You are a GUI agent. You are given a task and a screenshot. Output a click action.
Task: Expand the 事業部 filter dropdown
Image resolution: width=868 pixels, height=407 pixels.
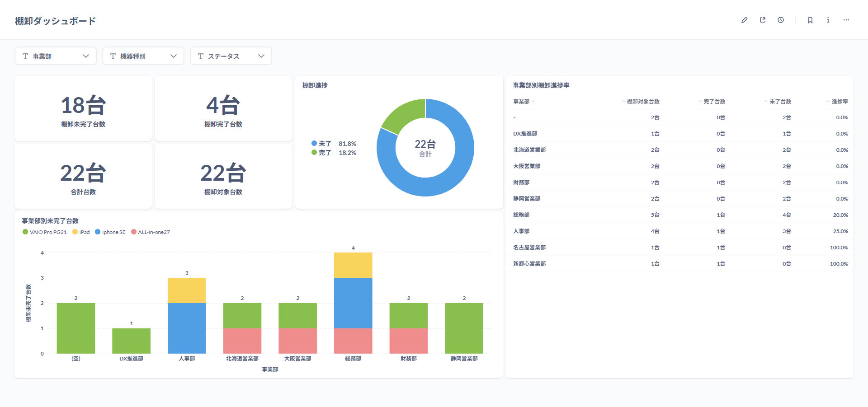click(x=56, y=56)
